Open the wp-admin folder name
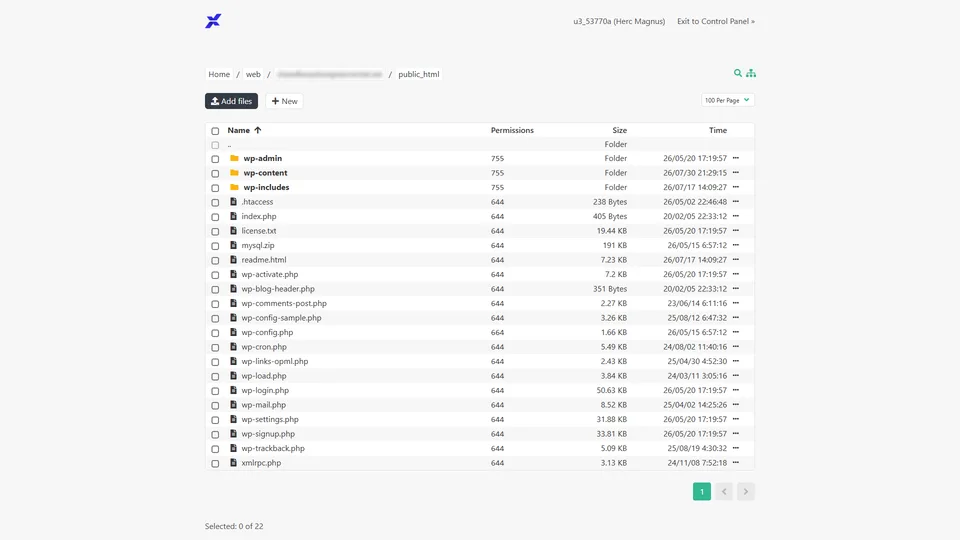 coord(263,158)
